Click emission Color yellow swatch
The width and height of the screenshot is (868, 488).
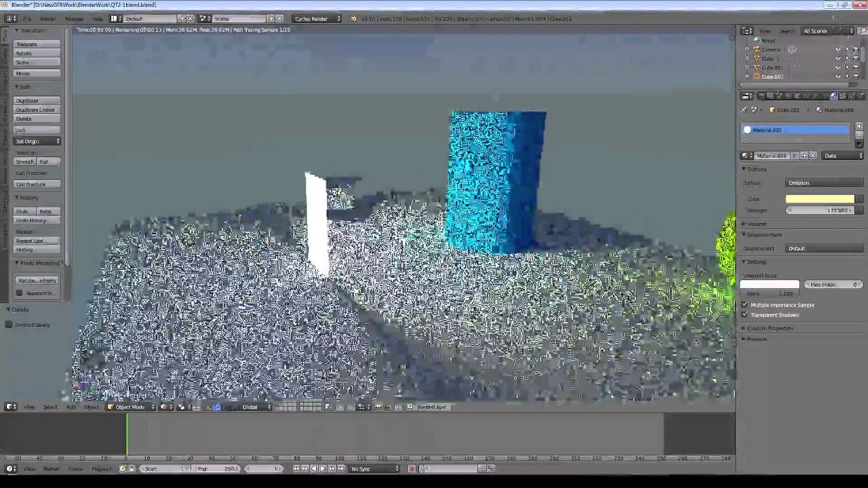click(x=820, y=199)
